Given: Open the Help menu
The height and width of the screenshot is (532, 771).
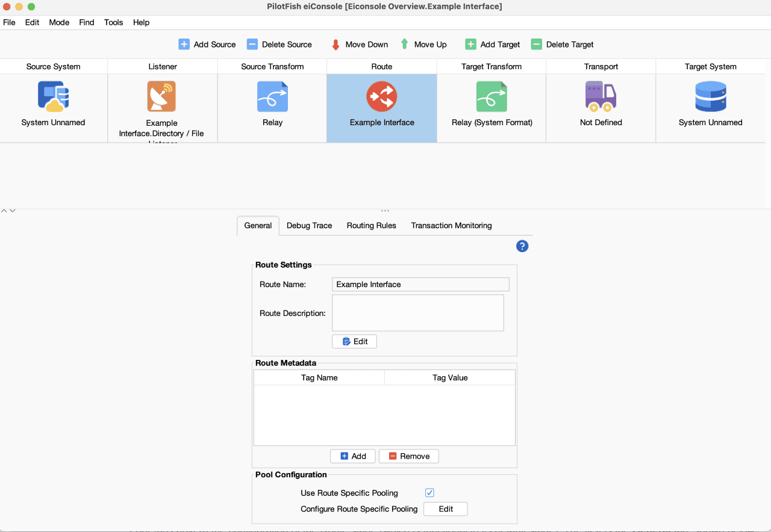Looking at the screenshot, I should pyautogui.click(x=142, y=22).
